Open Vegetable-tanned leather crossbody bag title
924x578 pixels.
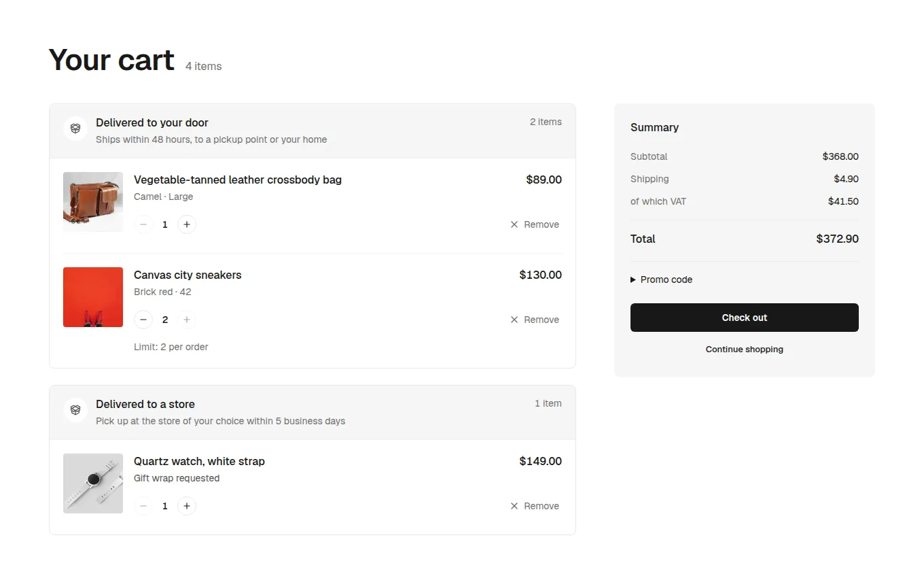(238, 180)
